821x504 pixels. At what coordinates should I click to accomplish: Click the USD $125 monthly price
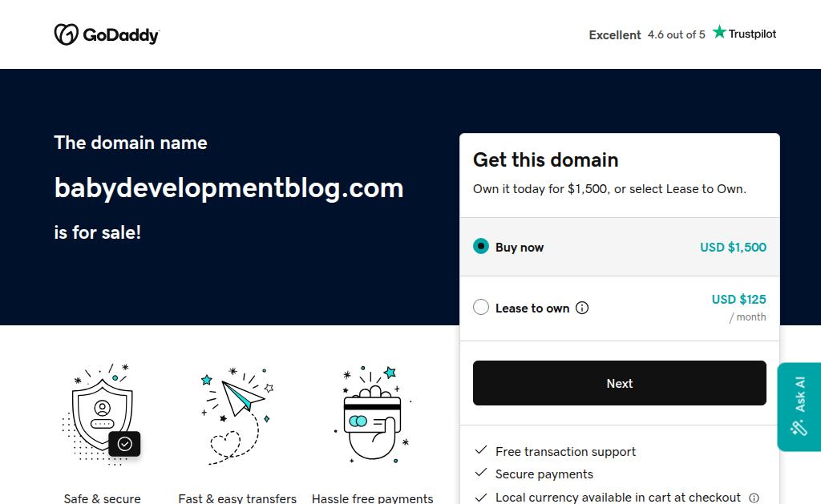738,300
